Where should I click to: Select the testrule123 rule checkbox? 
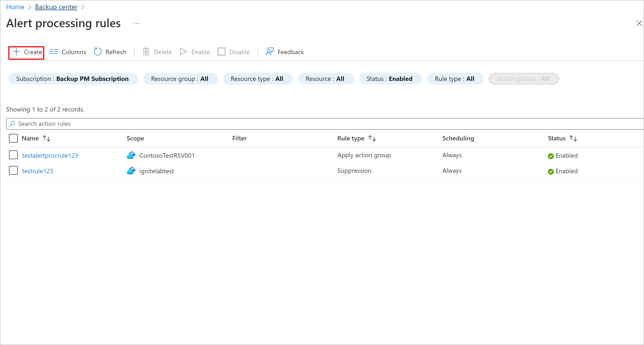click(x=13, y=171)
